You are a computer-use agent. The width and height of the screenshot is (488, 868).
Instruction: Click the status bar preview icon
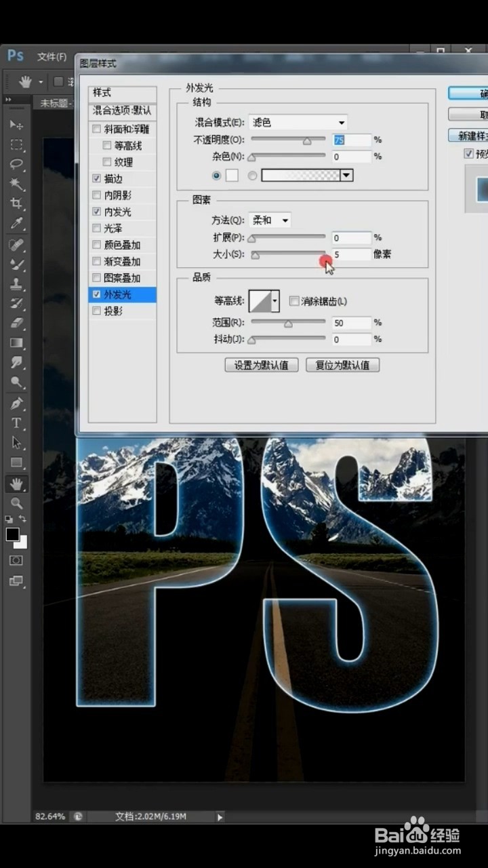pos(78,816)
